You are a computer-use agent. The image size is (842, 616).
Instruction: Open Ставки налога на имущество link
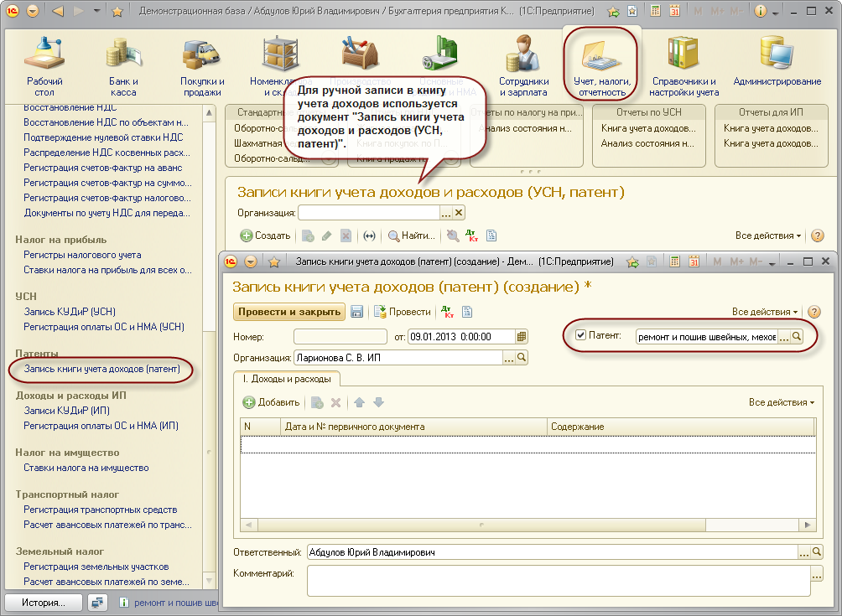point(86,468)
